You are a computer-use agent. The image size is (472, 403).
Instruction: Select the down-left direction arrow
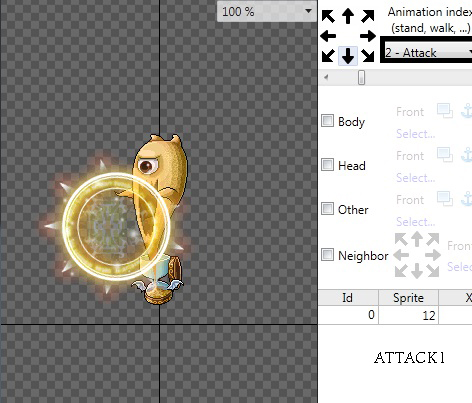[x=328, y=55]
